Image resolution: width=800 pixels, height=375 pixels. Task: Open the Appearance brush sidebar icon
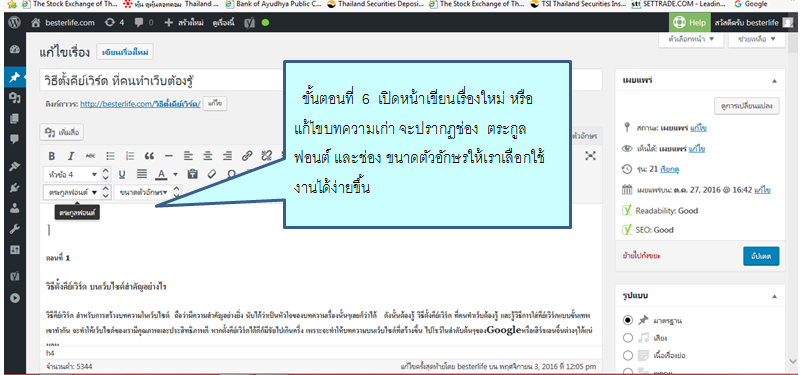[x=14, y=166]
